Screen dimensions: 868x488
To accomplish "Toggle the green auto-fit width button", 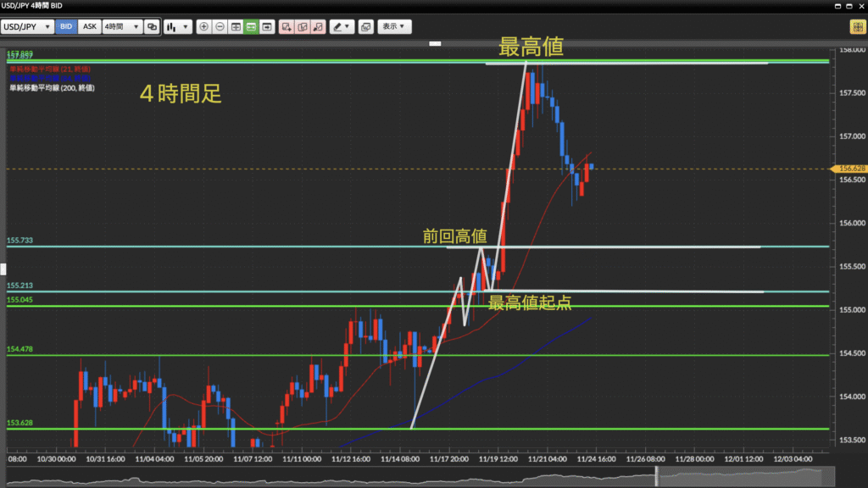I will click(x=251, y=27).
